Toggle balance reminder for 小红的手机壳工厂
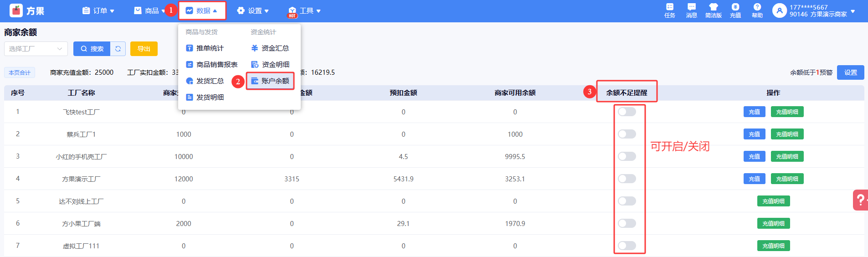Viewport: 868px width, 257px height. coord(627,156)
